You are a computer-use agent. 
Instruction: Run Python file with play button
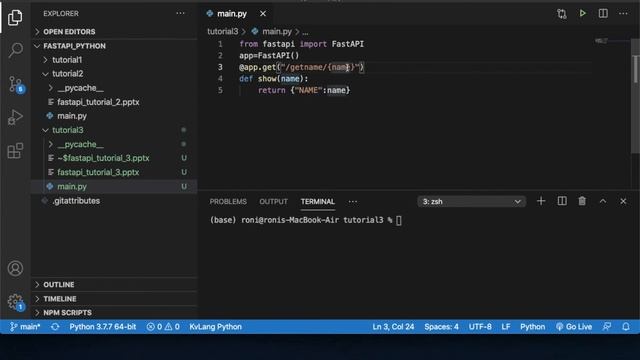pos(582,13)
